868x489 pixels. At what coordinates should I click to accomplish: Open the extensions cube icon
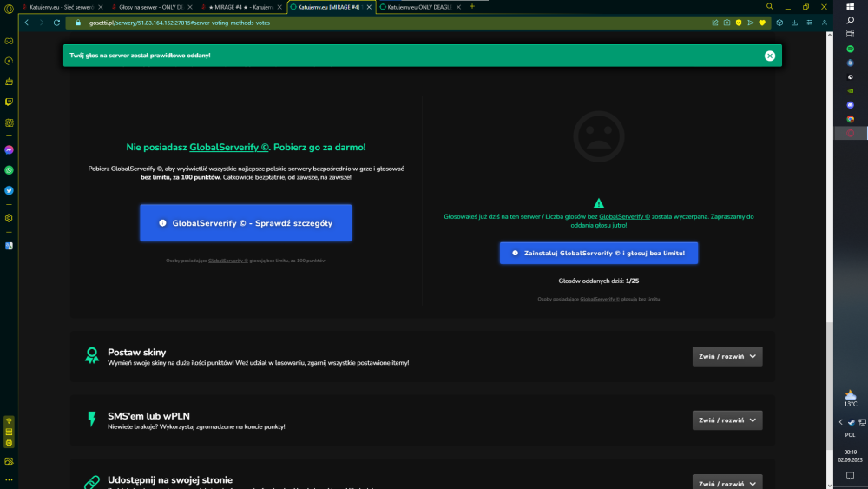779,23
